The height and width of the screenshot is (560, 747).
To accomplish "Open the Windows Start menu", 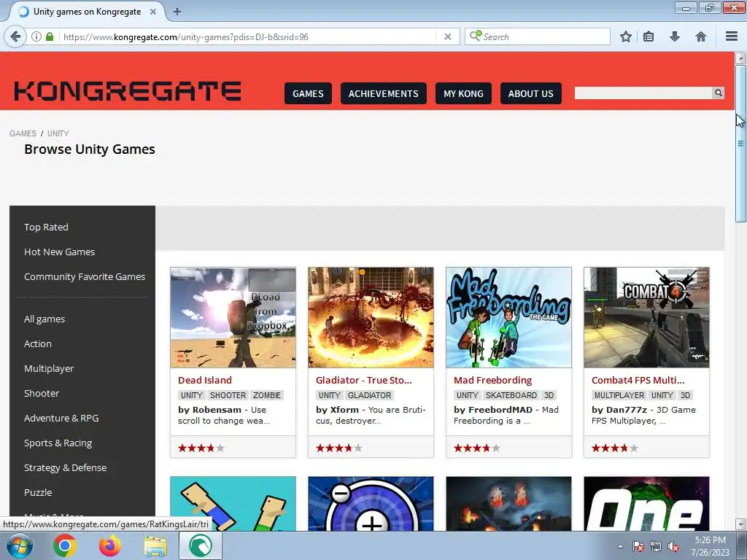I will tap(20, 545).
